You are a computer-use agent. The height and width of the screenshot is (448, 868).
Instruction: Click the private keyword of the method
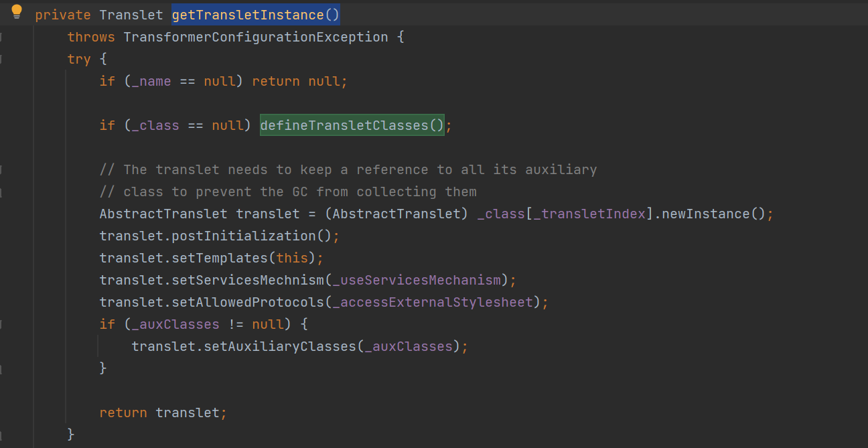pos(63,15)
